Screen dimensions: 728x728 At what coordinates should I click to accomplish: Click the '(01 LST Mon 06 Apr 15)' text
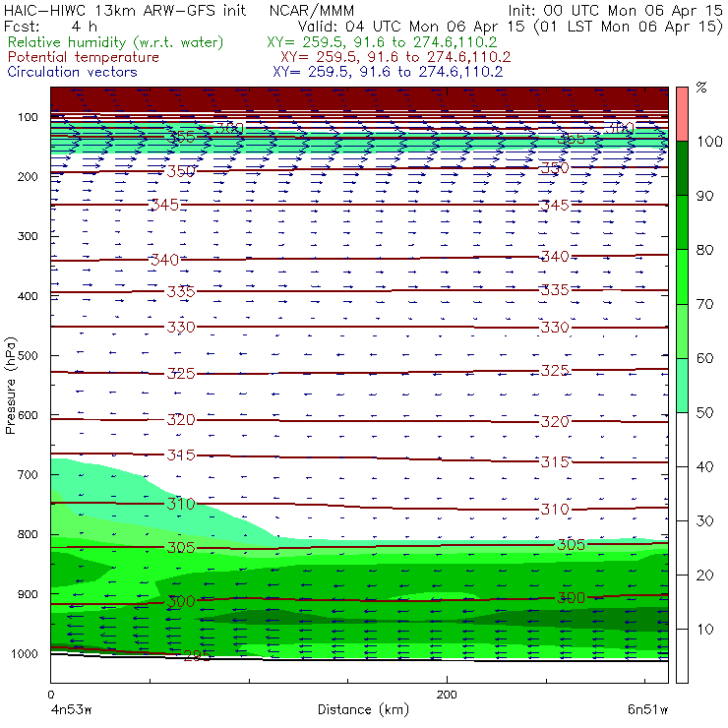pyautogui.click(x=629, y=27)
